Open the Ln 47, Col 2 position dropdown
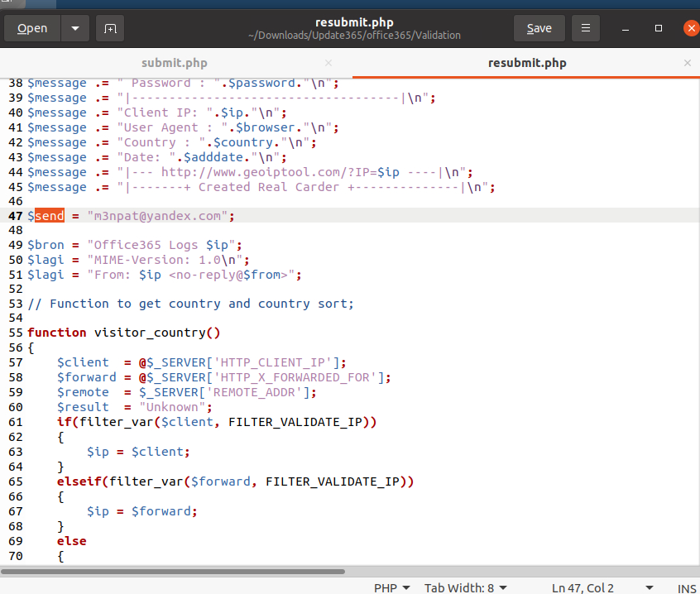The height and width of the screenshot is (594, 700). pyautogui.click(x=602, y=587)
